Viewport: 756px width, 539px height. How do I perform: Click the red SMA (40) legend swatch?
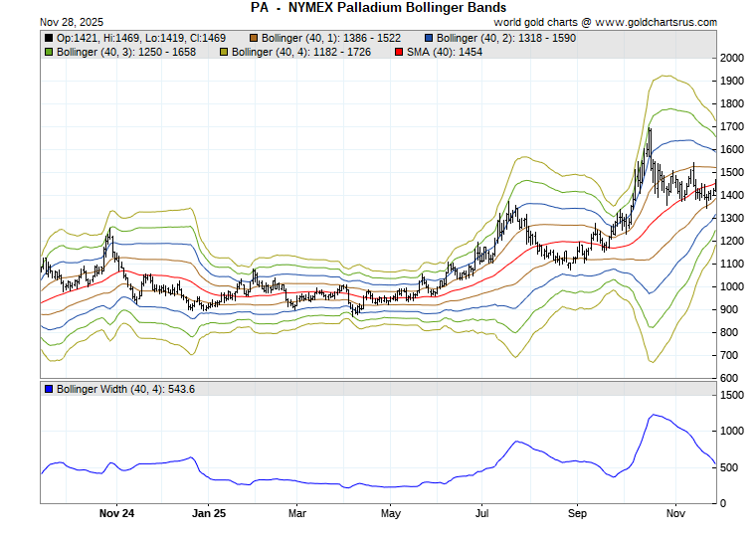399,52
